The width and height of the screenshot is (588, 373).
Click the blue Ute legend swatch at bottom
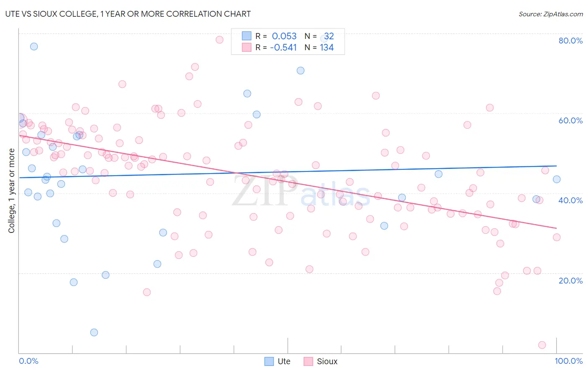269,361
